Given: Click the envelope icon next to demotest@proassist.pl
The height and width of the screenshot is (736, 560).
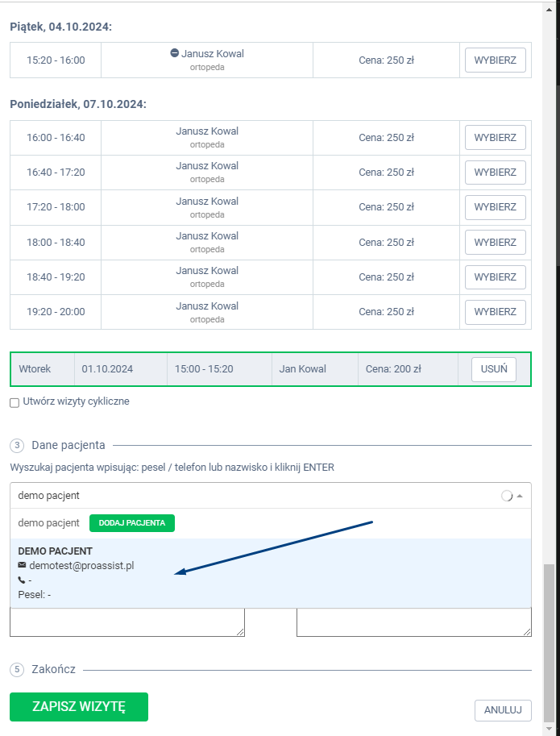Looking at the screenshot, I should (22, 566).
